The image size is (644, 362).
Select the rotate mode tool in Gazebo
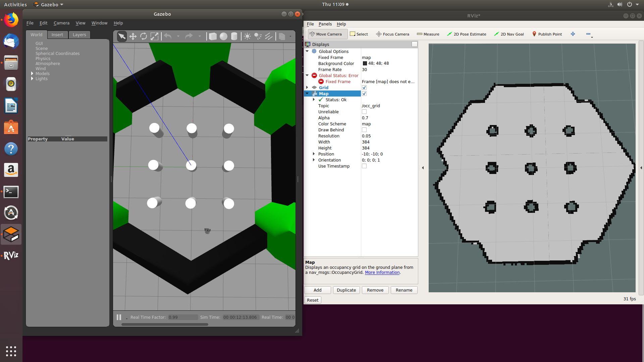pyautogui.click(x=144, y=36)
